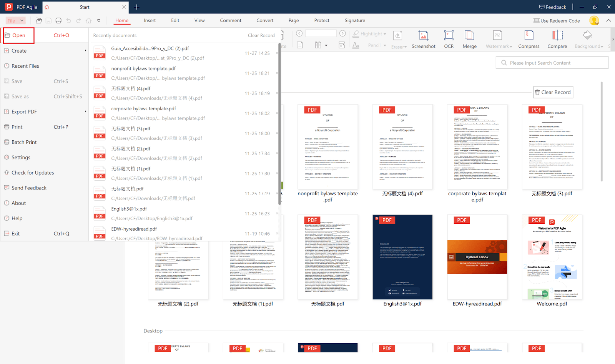
Task: Click the open folder icon in quick toolbar
Action: point(38,21)
